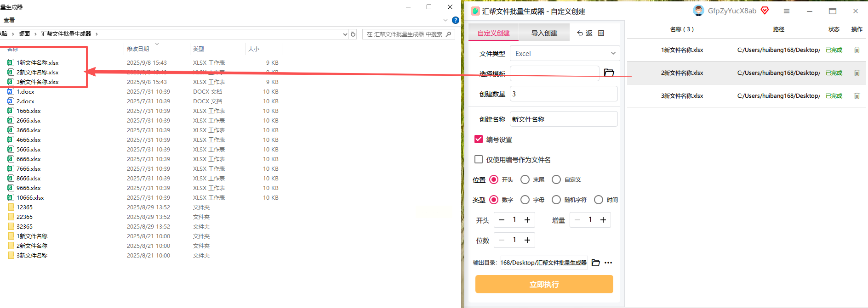Click the user avatar icon
The width and height of the screenshot is (868, 308).
point(698,11)
